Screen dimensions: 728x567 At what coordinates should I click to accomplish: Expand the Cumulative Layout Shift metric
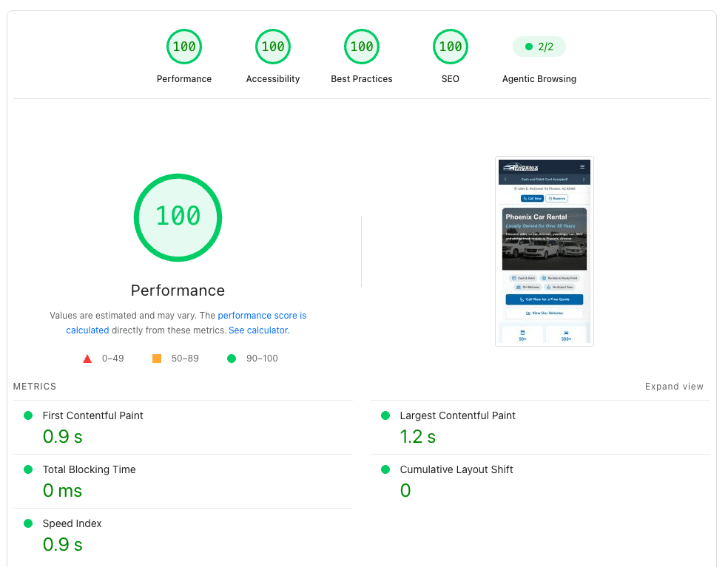tap(540, 481)
